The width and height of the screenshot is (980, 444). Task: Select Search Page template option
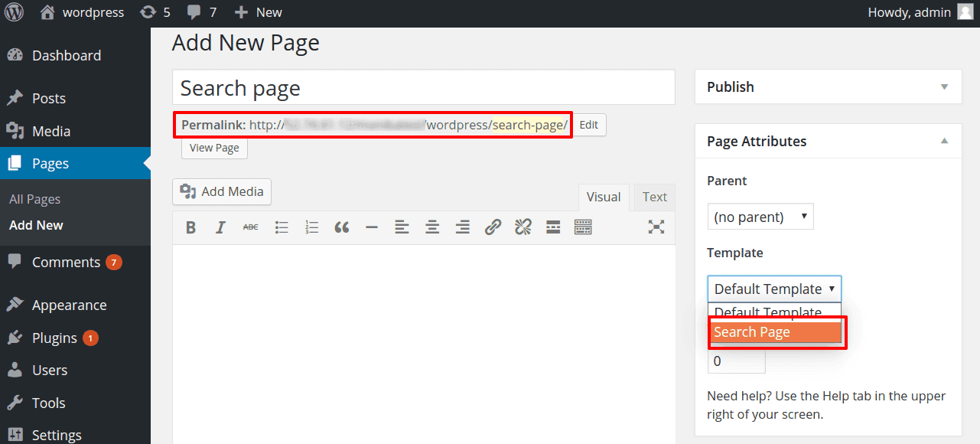pos(776,332)
